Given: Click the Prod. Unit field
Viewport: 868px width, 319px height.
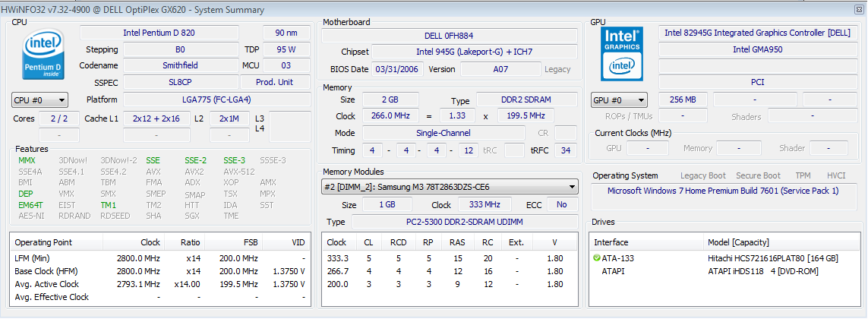Looking at the screenshot, I should [275, 82].
